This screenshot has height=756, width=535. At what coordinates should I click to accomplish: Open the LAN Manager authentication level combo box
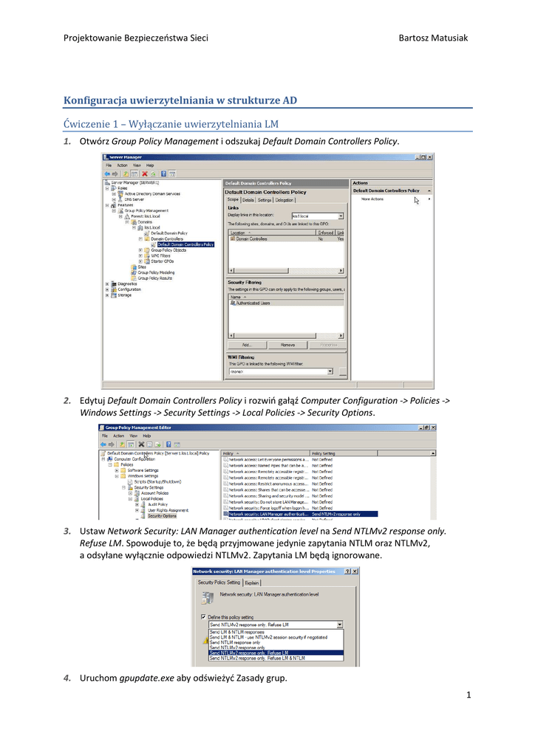(339, 624)
